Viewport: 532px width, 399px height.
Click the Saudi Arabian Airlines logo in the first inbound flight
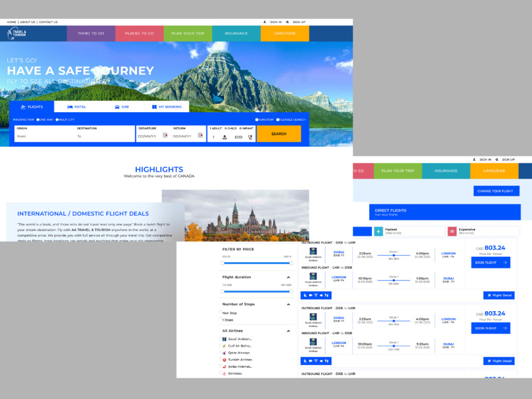(x=313, y=277)
